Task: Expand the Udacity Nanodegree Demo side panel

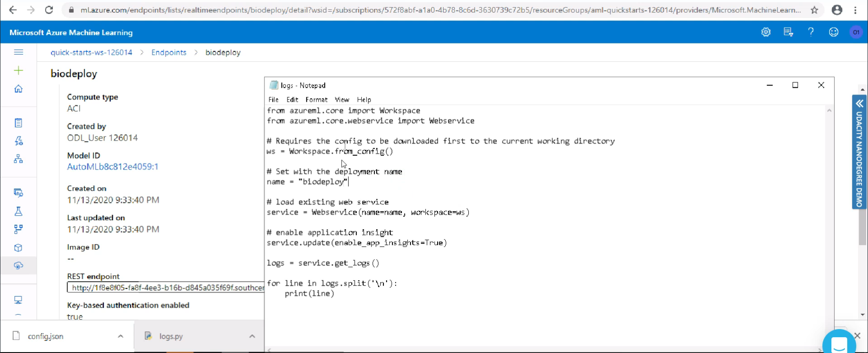Action: pos(859,152)
